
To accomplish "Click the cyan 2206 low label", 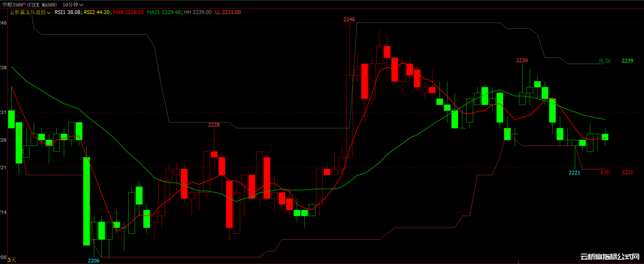I will click(94, 261).
